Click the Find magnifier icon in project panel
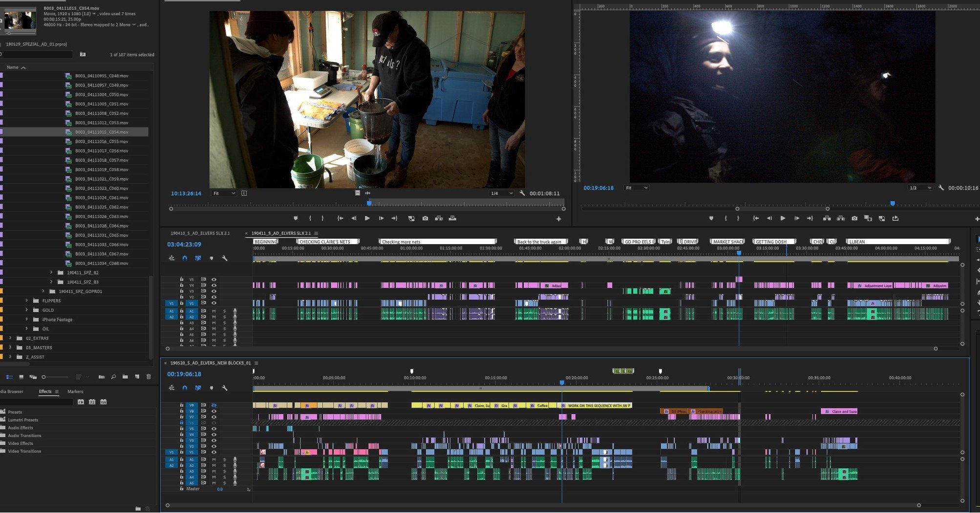Viewport: 980px width, 513px height. tap(113, 377)
